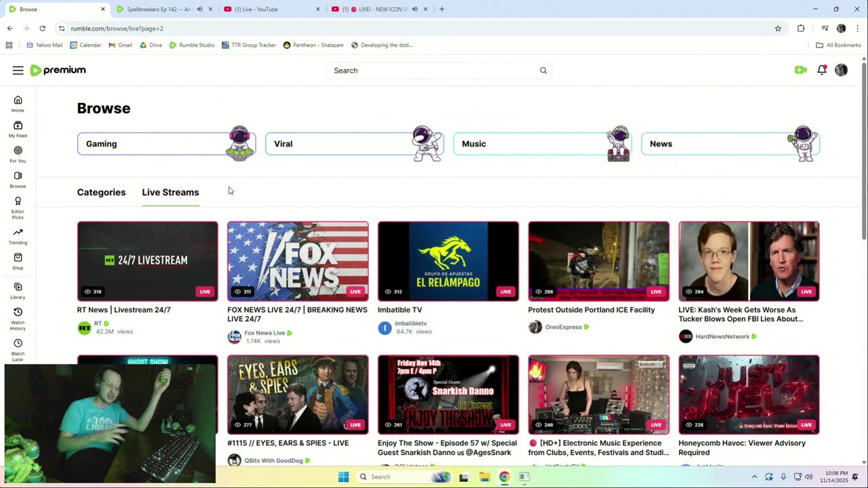Click the Chrome taskbar icon
Viewport: 868px width, 488px height.
505,477
